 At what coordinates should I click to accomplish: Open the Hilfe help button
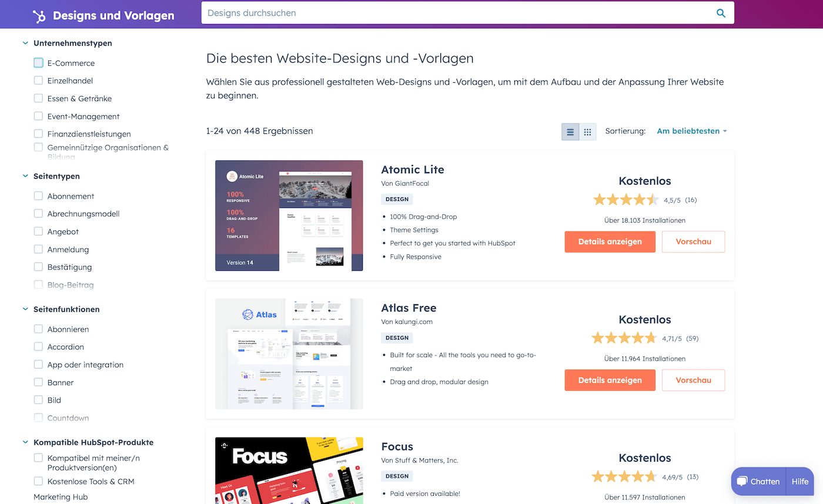click(800, 481)
